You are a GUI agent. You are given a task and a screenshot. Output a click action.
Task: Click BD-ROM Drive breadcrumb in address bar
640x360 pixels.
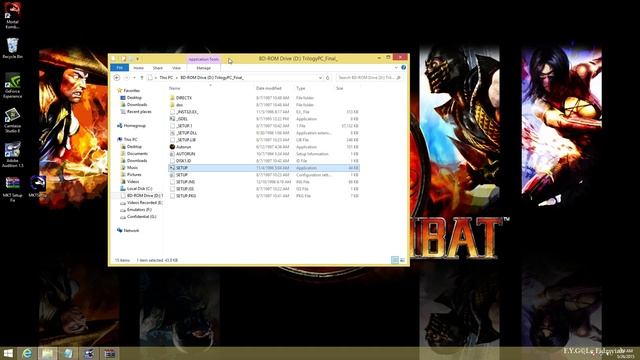pyautogui.click(x=212, y=78)
